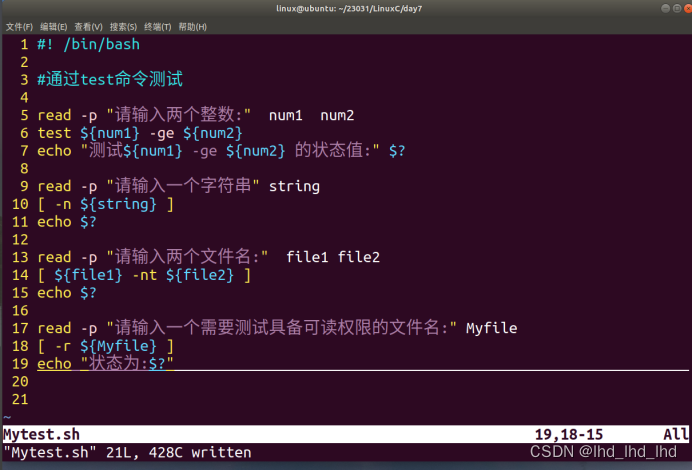Click '$?' at end of line 7
Screen dimensions: 693x470
click(397, 151)
